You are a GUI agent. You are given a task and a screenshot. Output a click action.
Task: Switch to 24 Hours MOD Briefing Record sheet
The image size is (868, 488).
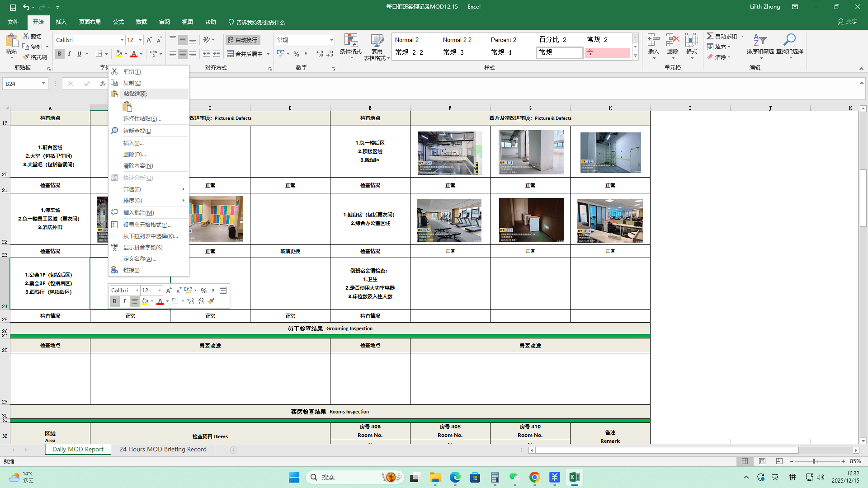point(163,449)
